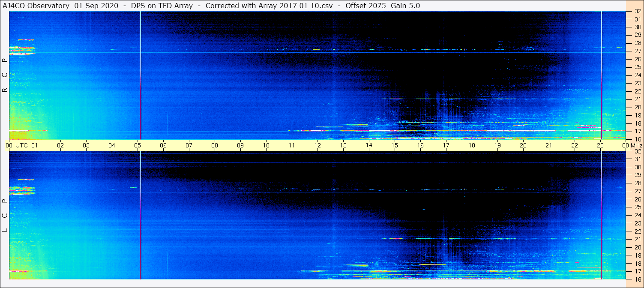Click the "Gain 5.0" header value
This screenshot has width=644, height=288.
405,6
